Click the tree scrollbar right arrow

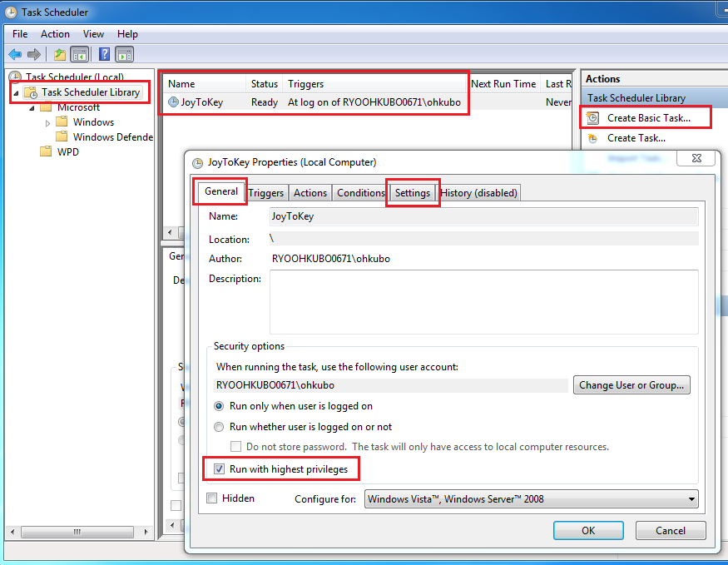point(146,532)
